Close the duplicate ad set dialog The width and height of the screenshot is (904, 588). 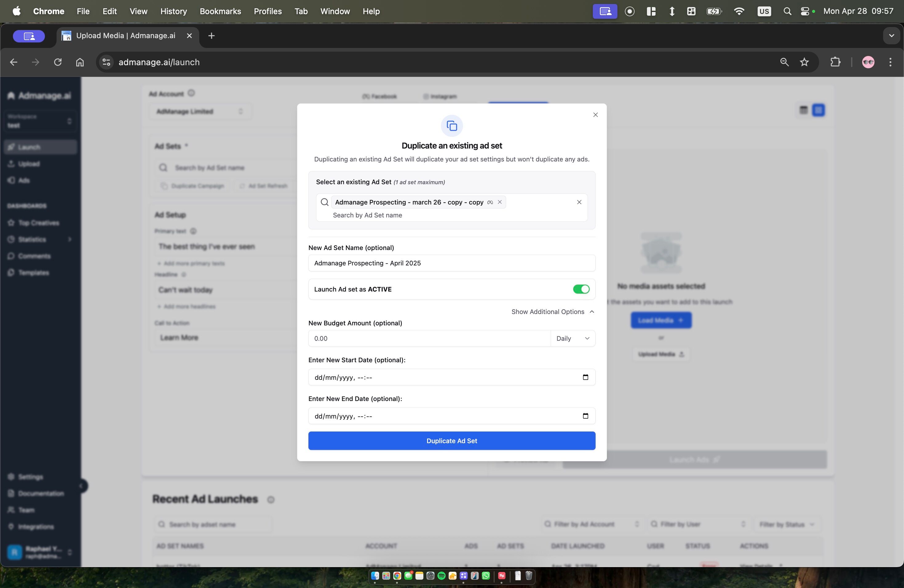click(595, 115)
